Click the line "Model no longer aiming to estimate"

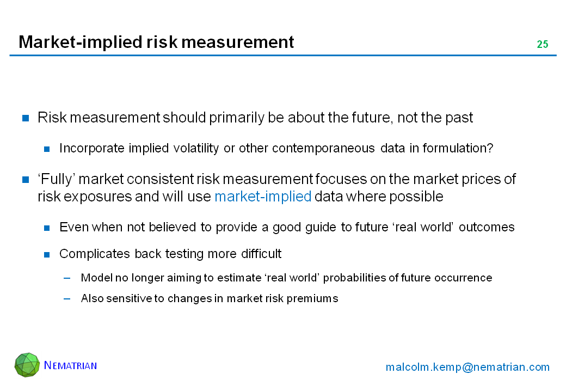click(x=286, y=278)
